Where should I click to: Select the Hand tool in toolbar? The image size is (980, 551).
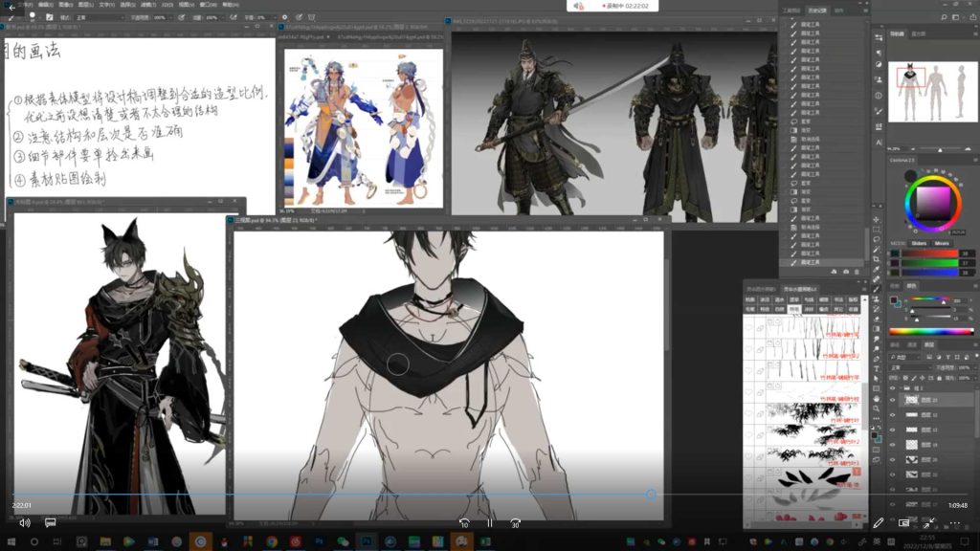[877, 398]
